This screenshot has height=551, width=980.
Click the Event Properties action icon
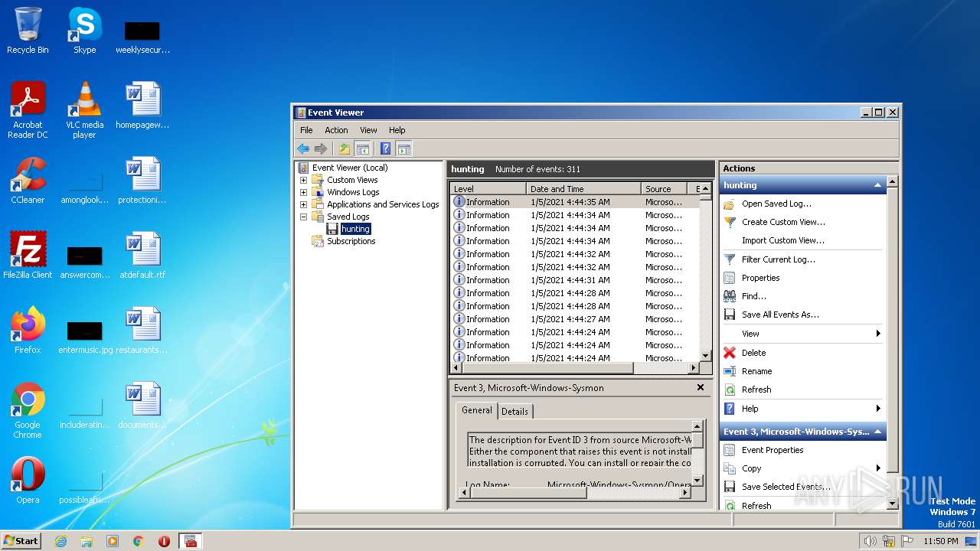click(x=730, y=450)
